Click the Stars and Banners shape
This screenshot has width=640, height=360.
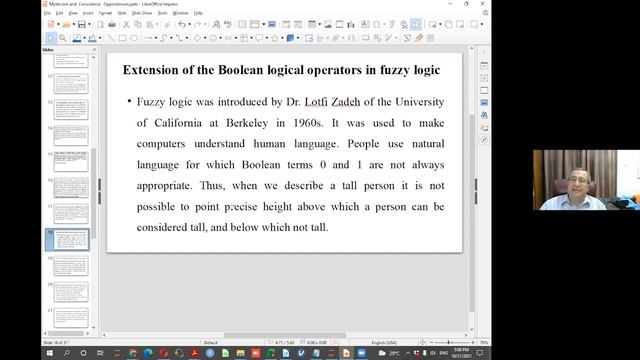tap(275, 38)
